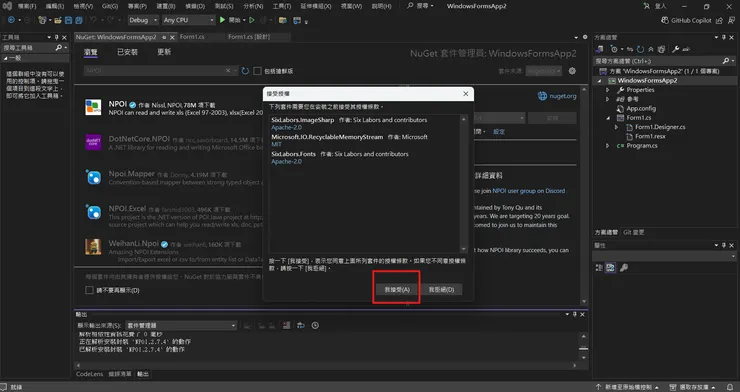This screenshot has height=392, width=740.
Task: Expand the Form1.Designer.cs node
Action: (x=616, y=127)
